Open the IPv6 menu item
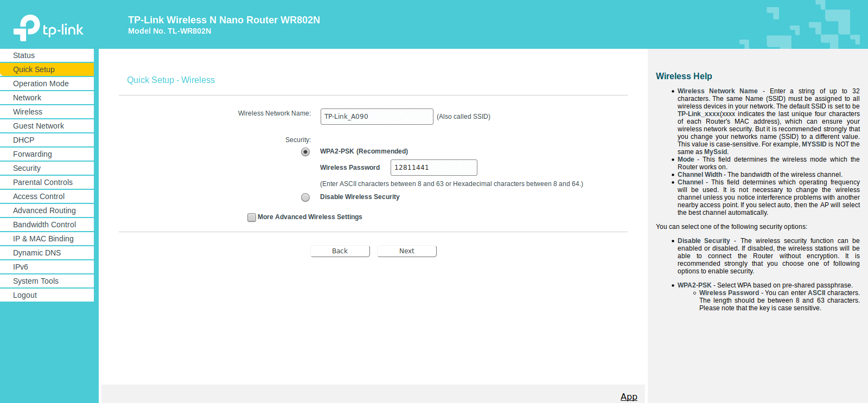 pos(47,267)
